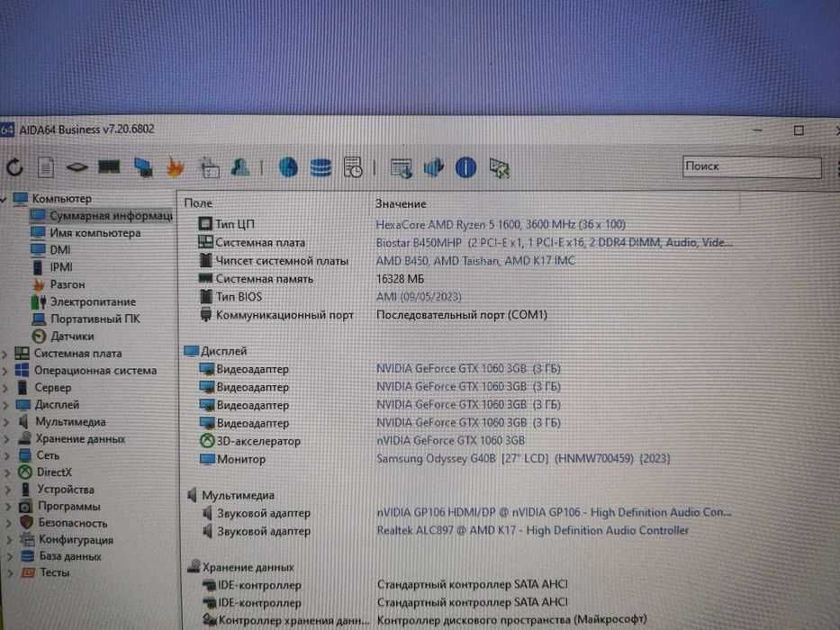Expand the Операционная система tree node
Image resolution: width=840 pixels, height=630 pixels.
(5, 371)
